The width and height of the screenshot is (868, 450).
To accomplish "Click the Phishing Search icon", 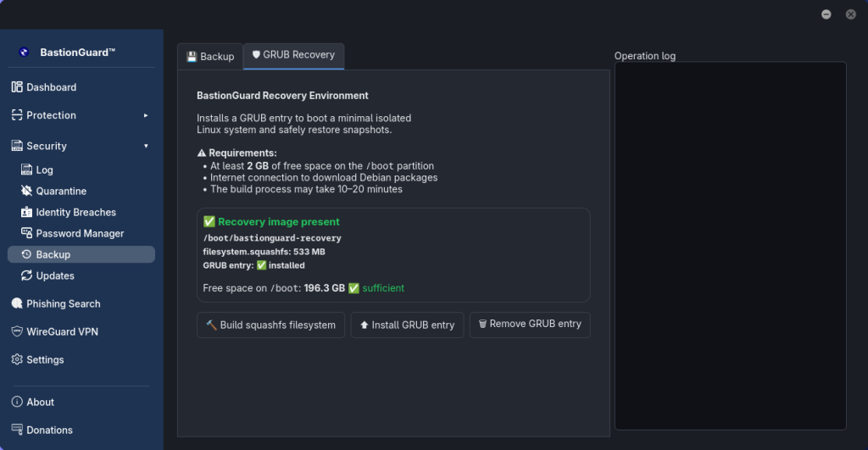I will [x=17, y=303].
